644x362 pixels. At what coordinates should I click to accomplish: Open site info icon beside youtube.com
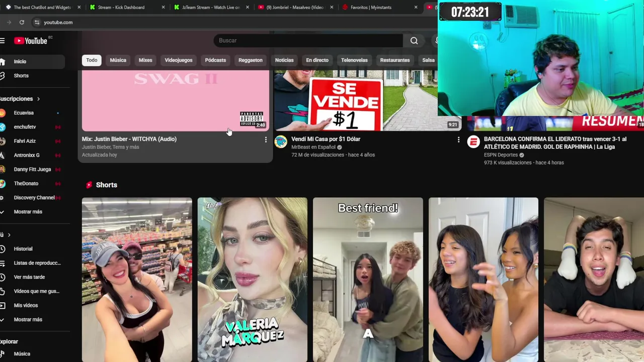point(37,22)
